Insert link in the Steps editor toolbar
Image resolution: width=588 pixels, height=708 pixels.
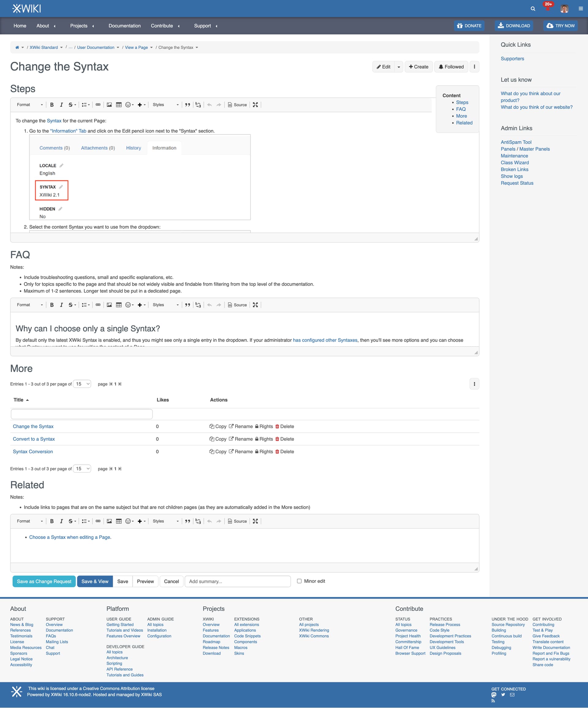tap(98, 105)
